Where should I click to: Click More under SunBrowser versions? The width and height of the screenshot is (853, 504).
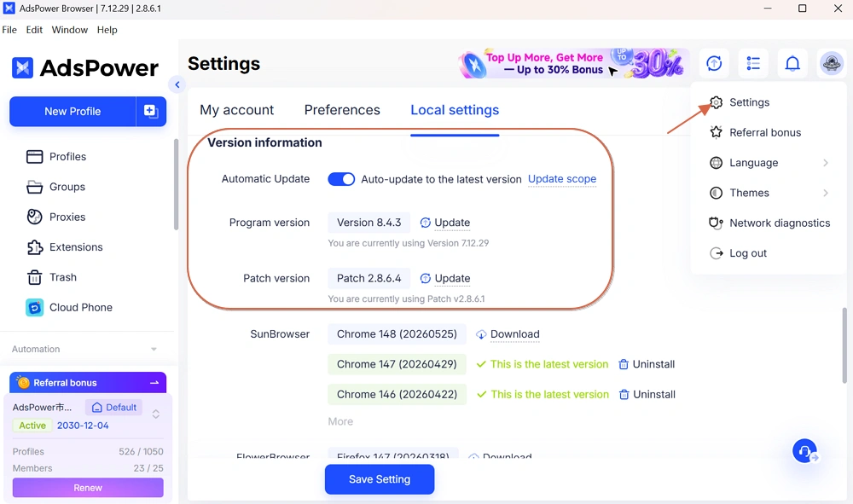pos(340,421)
